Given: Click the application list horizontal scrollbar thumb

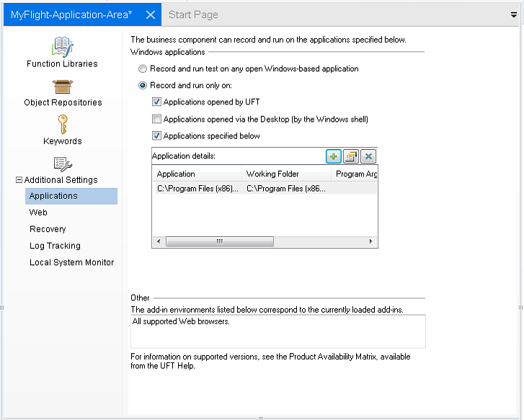Looking at the screenshot, I should click(219, 242).
